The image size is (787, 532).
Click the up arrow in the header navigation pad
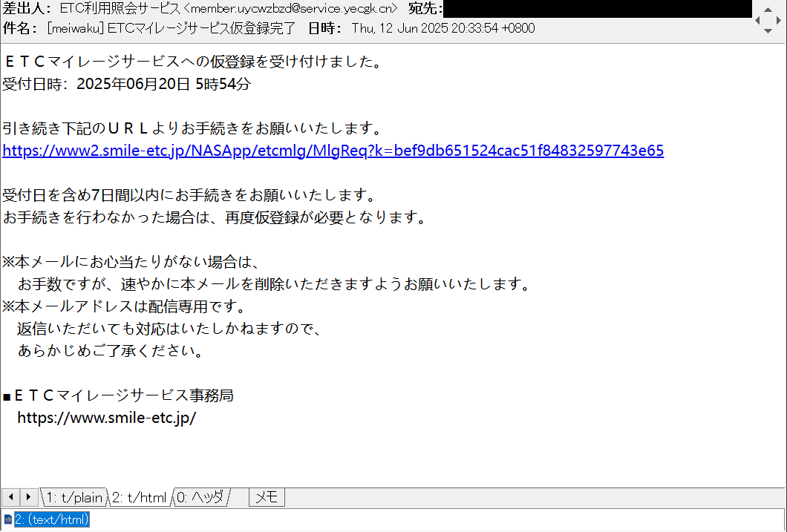click(x=768, y=10)
